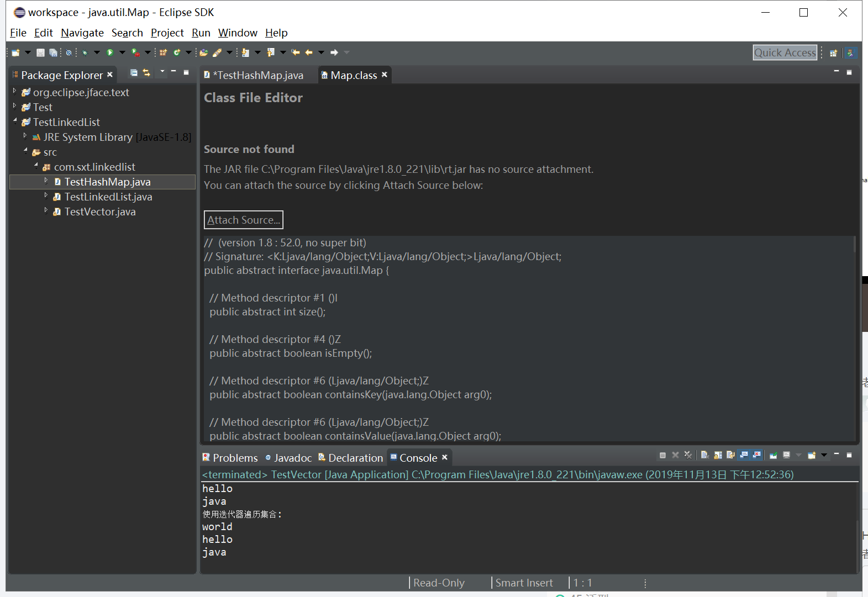Click the Forward navigation arrow

tap(334, 52)
